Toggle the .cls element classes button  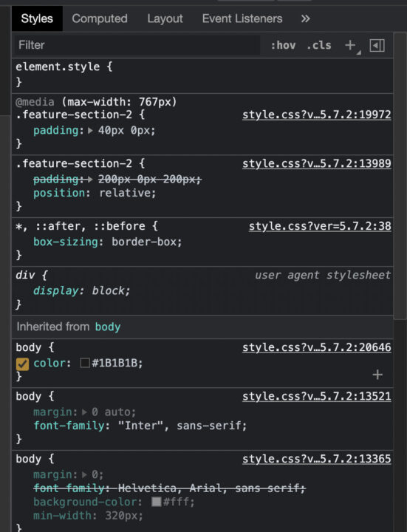[319, 45]
